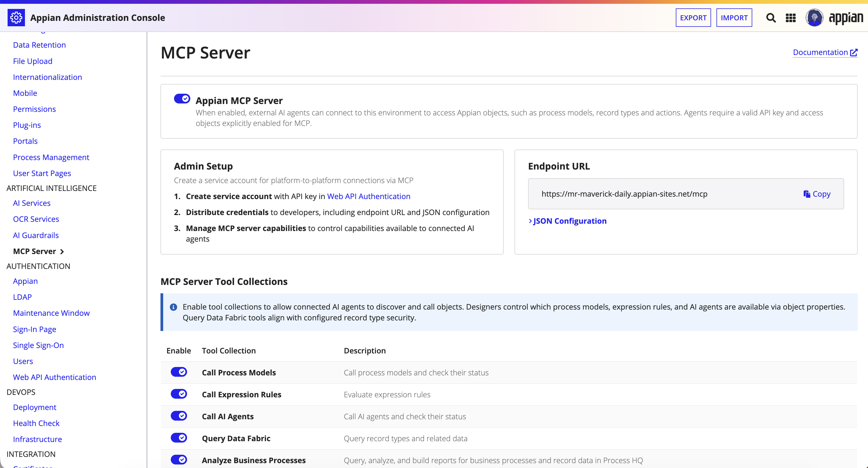This screenshot has height=468, width=868.
Task: Open Mobile settings in sidebar
Action: pyautogui.click(x=25, y=93)
